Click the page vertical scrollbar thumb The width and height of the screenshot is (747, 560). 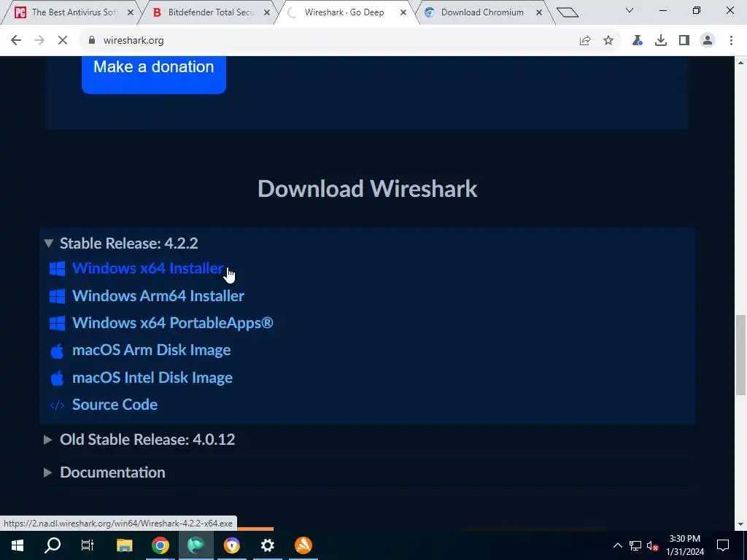click(x=740, y=354)
